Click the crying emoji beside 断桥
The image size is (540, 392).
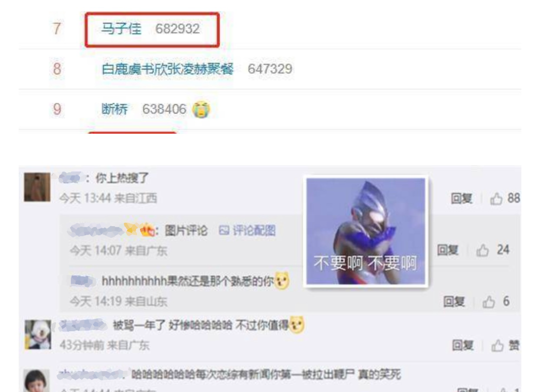pos(201,110)
